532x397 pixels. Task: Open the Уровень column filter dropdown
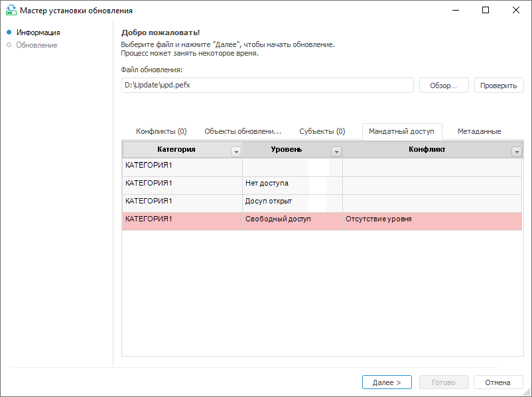click(336, 152)
